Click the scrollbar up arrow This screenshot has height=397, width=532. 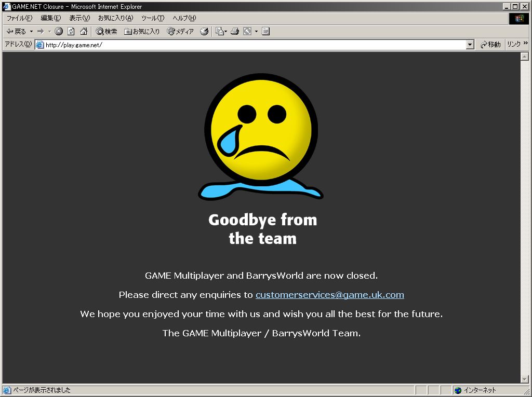[525, 56]
